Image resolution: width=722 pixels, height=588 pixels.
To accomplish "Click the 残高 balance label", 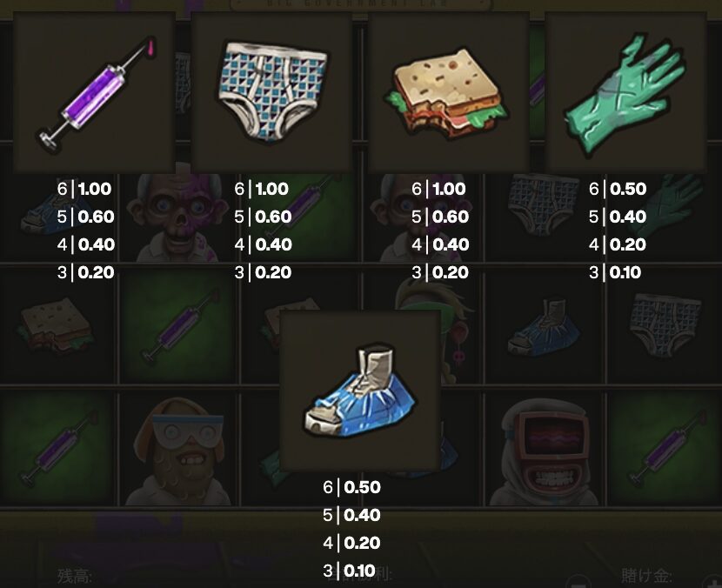I will click(x=75, y=576).
